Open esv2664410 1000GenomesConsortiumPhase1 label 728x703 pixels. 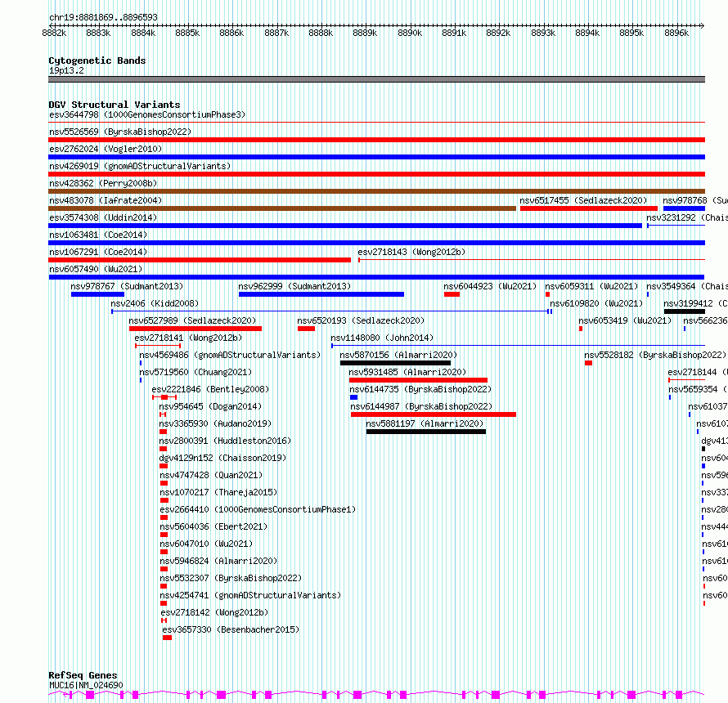click(258, 509)
